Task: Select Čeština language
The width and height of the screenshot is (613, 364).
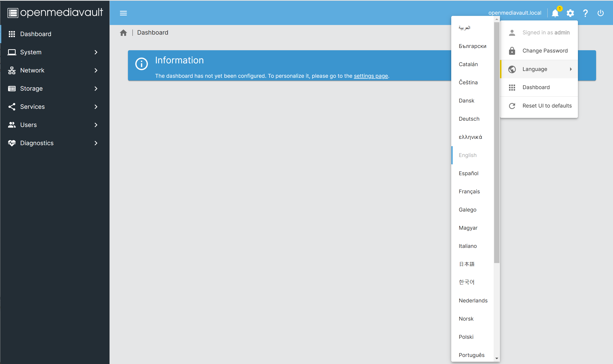Action: coord(472,83)
